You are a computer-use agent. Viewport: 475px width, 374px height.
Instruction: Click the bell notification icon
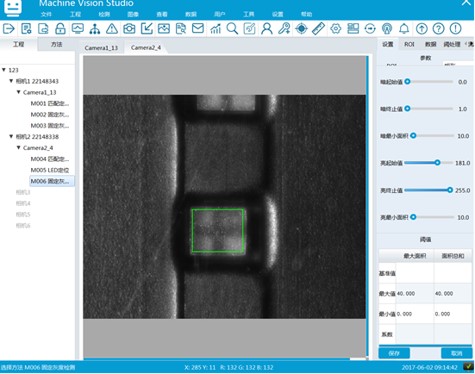tap(404, 29)
